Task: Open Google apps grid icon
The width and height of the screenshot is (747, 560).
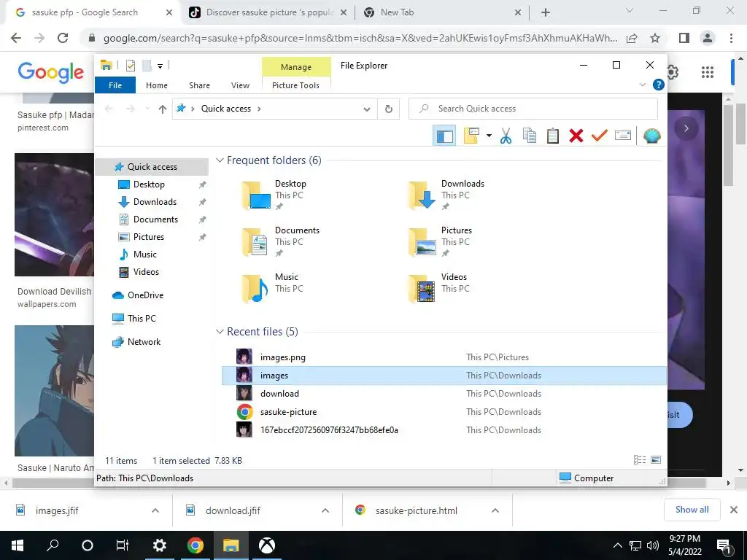Action: point(708,72)
